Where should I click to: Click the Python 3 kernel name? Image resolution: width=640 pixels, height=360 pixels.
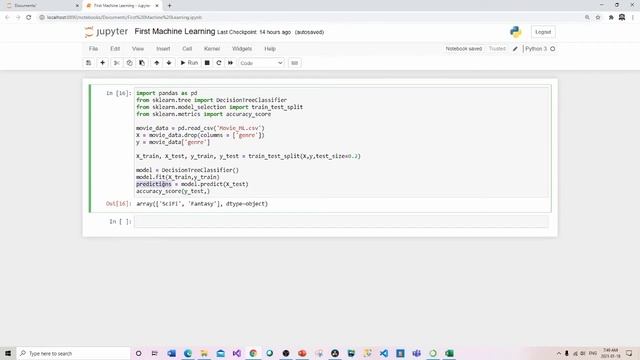click(536, 49)
